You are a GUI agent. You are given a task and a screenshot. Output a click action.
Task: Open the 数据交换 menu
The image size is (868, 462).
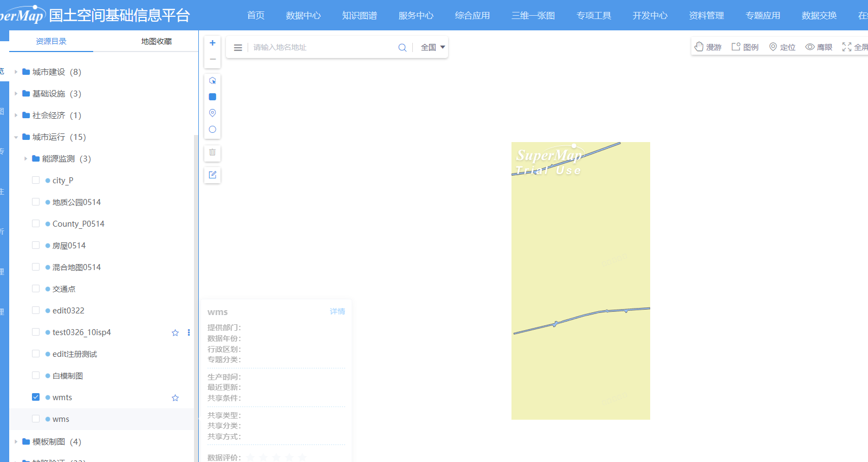point(819,15)
